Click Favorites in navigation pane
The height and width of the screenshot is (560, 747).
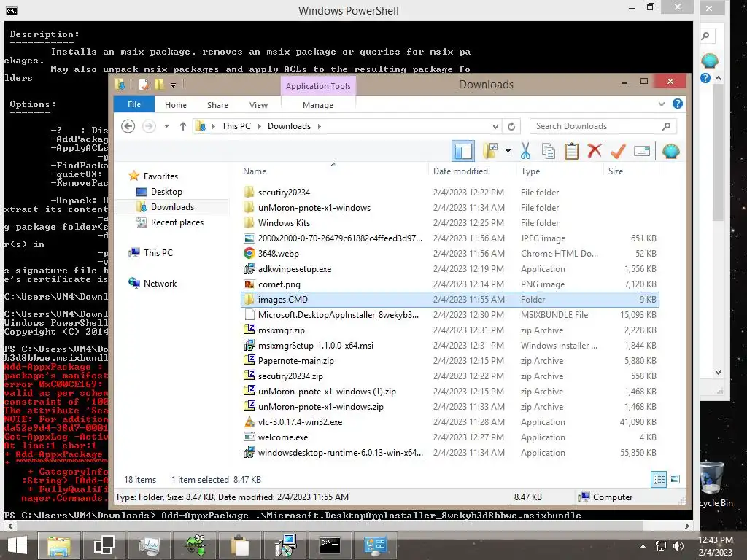tap(160, 176)
